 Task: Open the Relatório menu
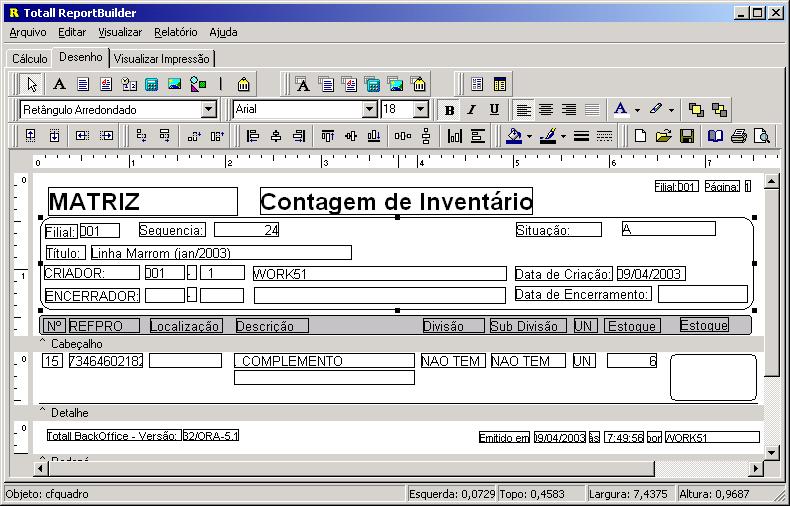[175, 32]
